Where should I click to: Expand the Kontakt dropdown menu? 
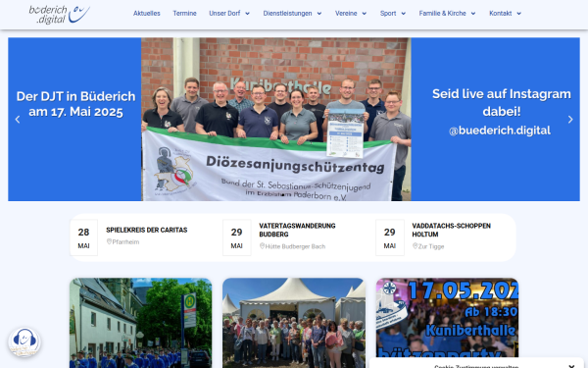(x=506, y=13)
